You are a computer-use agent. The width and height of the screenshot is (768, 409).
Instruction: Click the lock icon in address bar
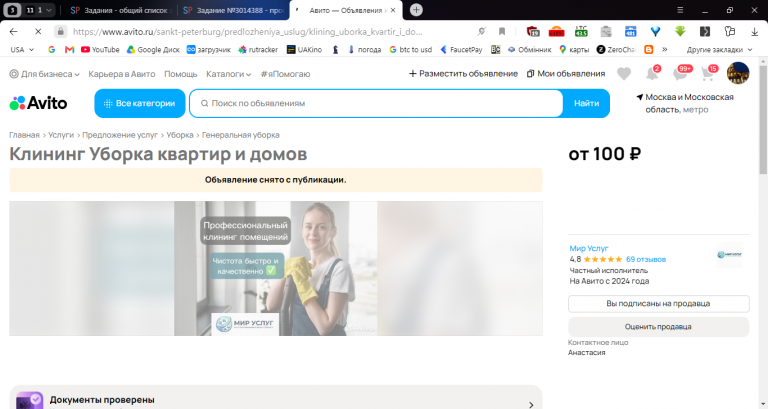[60, 31]
